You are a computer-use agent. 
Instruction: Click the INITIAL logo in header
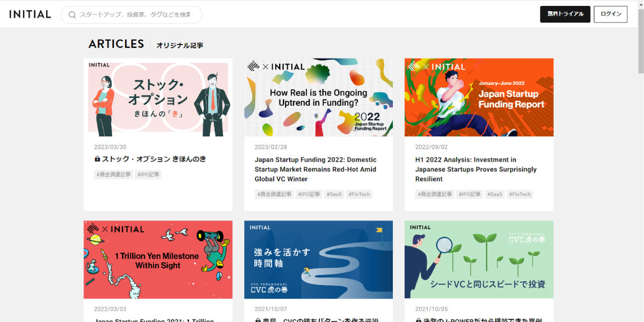coord(30,14)
